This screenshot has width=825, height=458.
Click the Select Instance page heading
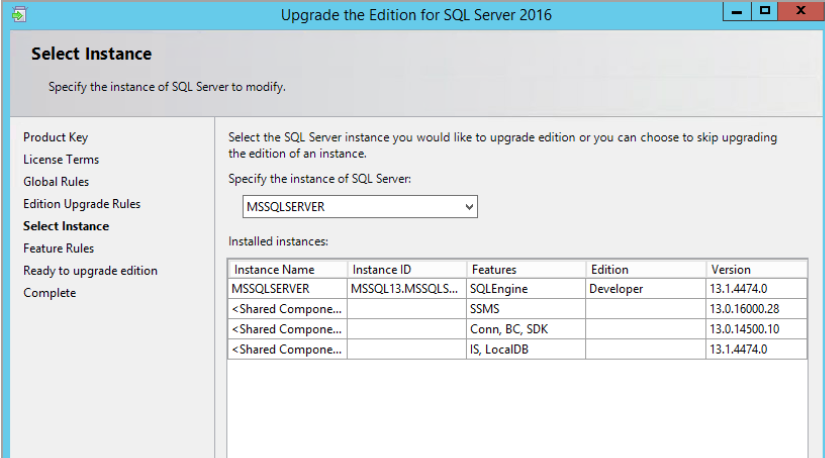91,54
